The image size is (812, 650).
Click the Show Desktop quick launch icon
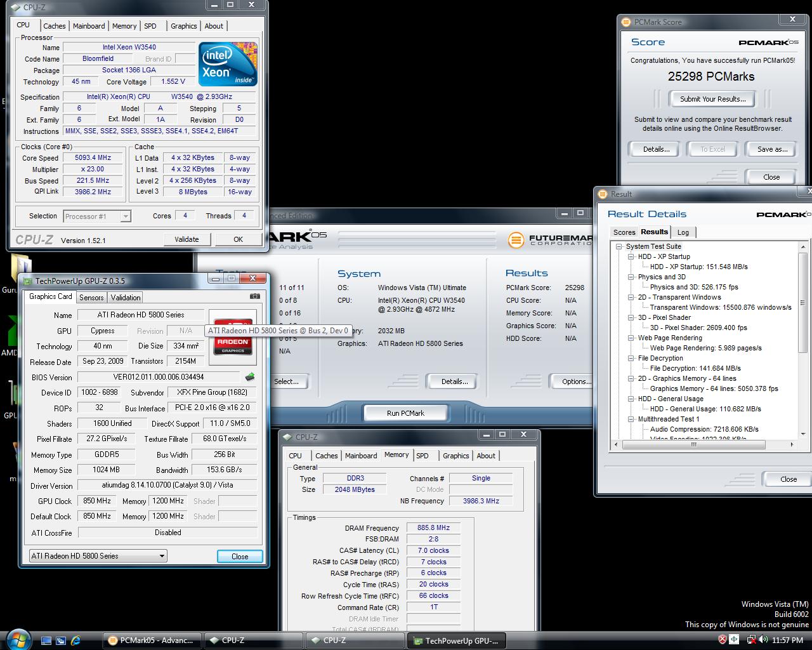pos(46,640)
